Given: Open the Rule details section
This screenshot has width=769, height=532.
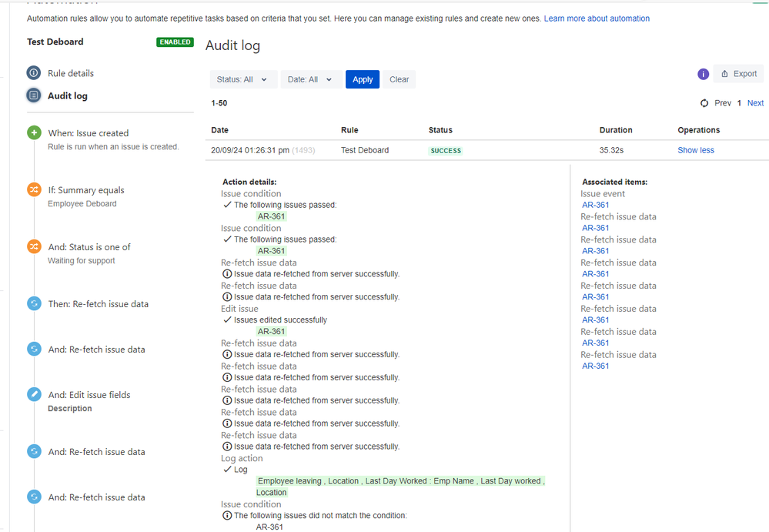Looking at the screenshot, I should (x=69, y=72).
